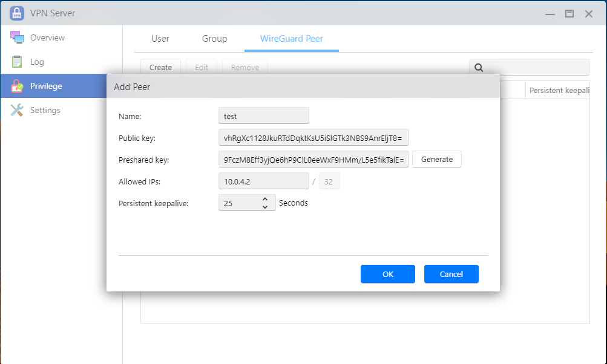Screen dimensions: 607x364
Task: Focus the Allowed IPs address field
Action: click(264, 181)
